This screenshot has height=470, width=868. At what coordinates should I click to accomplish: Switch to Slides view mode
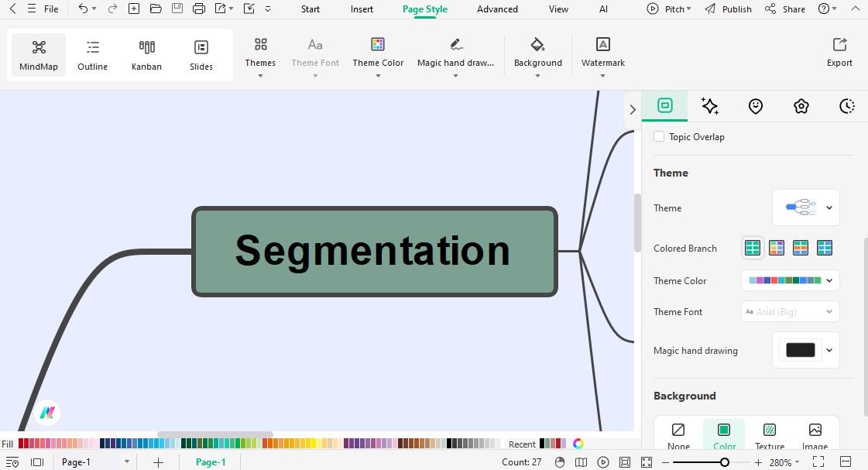(x=201, y=55)
